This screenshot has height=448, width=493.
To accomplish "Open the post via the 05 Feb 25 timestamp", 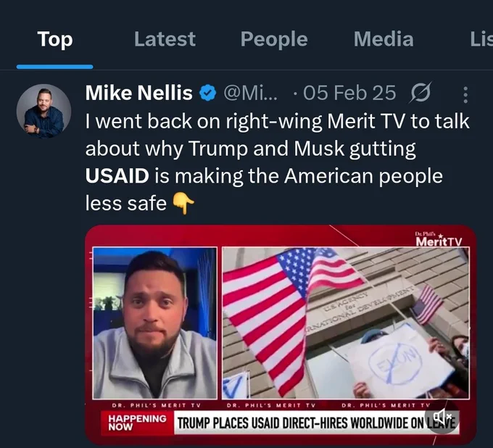I will tap(349, 93).
